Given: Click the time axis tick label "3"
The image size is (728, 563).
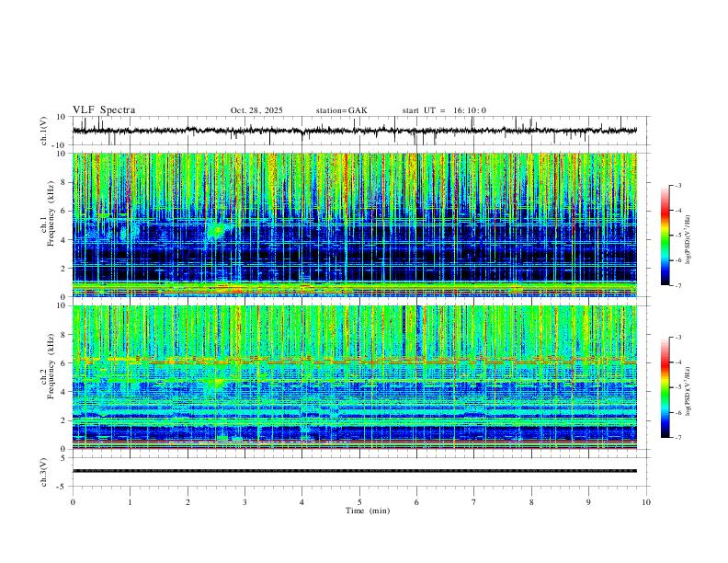Looking at the screenshot, I should (245, 502).
